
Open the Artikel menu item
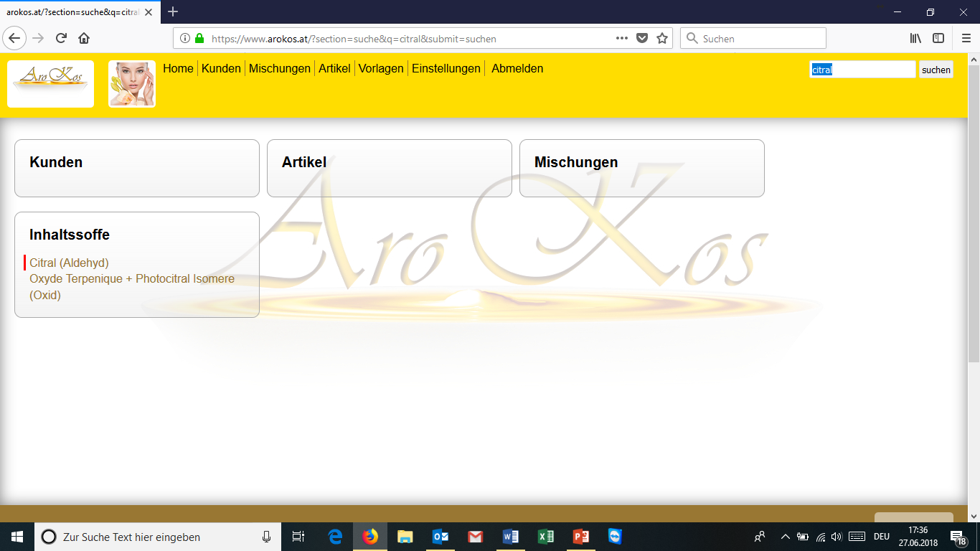(x=334, y=69)
